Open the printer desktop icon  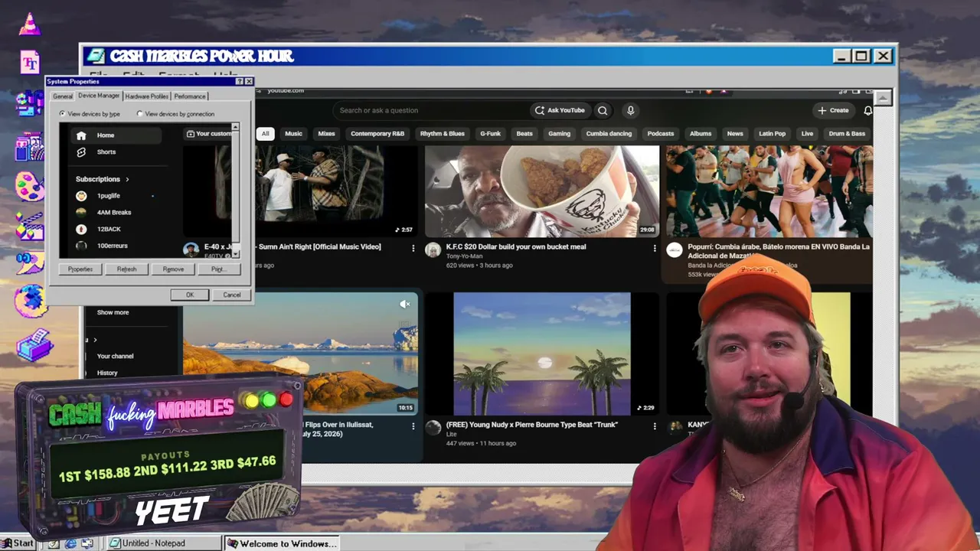34,344
